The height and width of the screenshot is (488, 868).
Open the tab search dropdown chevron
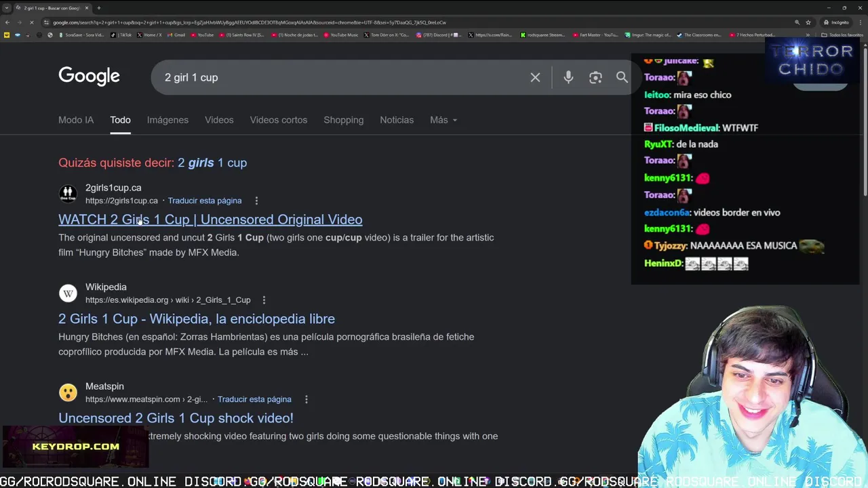click(x=7, y=8)
